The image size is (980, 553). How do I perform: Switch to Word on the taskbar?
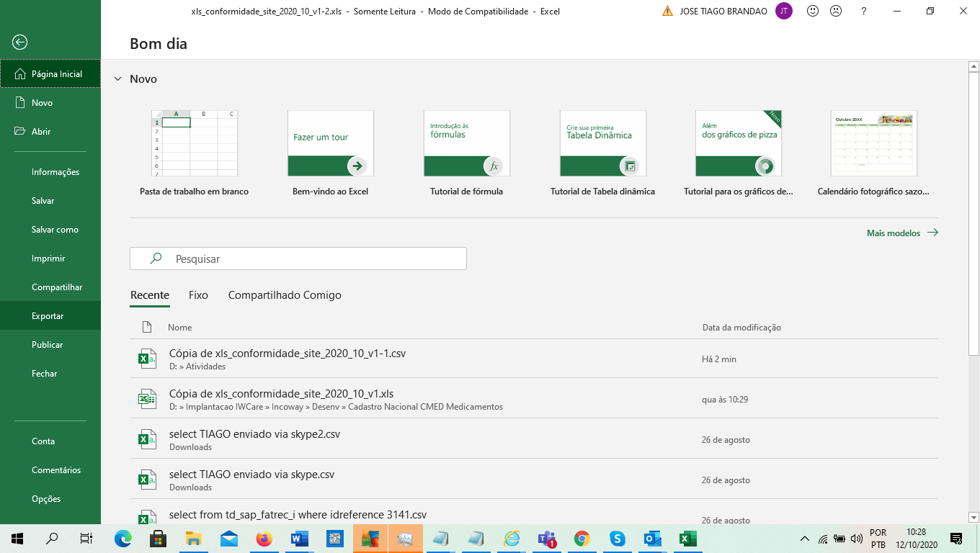[x=300, y=539]
